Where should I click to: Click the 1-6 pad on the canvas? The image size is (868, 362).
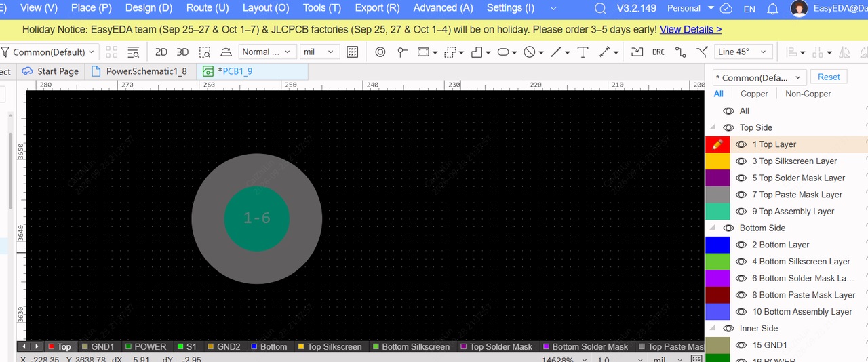[x=257, y=218]
